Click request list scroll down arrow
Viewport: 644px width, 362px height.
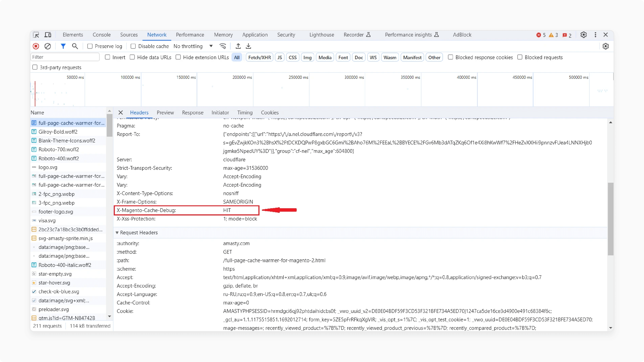pyautogui.click(x=109, y=317)
